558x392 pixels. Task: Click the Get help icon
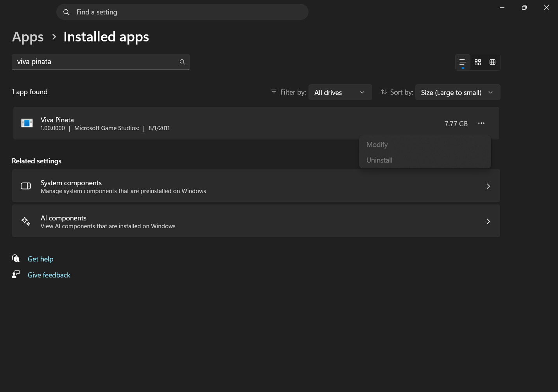[x=16, y=258]
